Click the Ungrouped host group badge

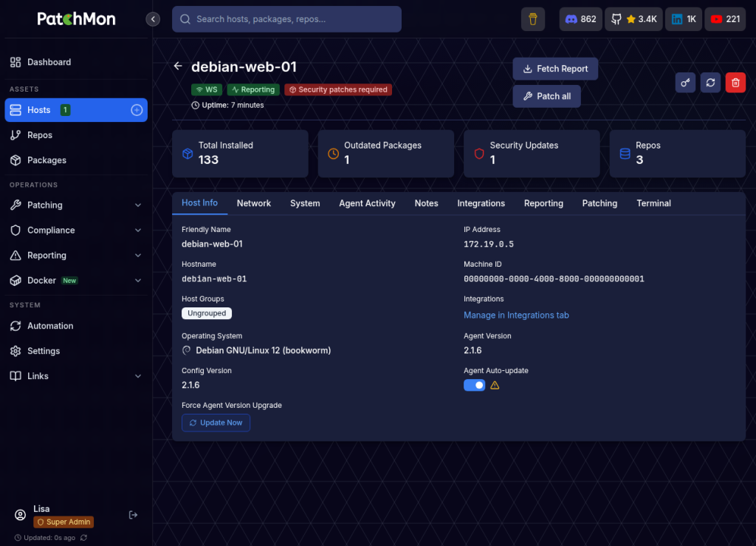click(x=207, y=313)
